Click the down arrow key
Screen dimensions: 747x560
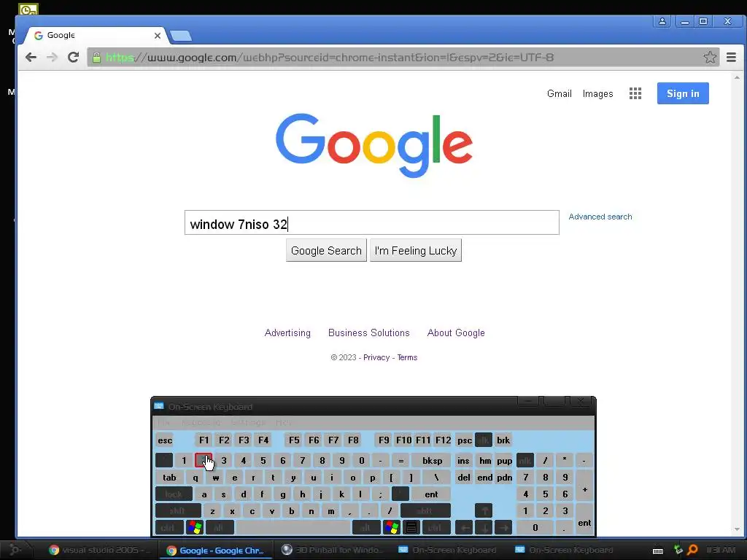click(484, 528)
